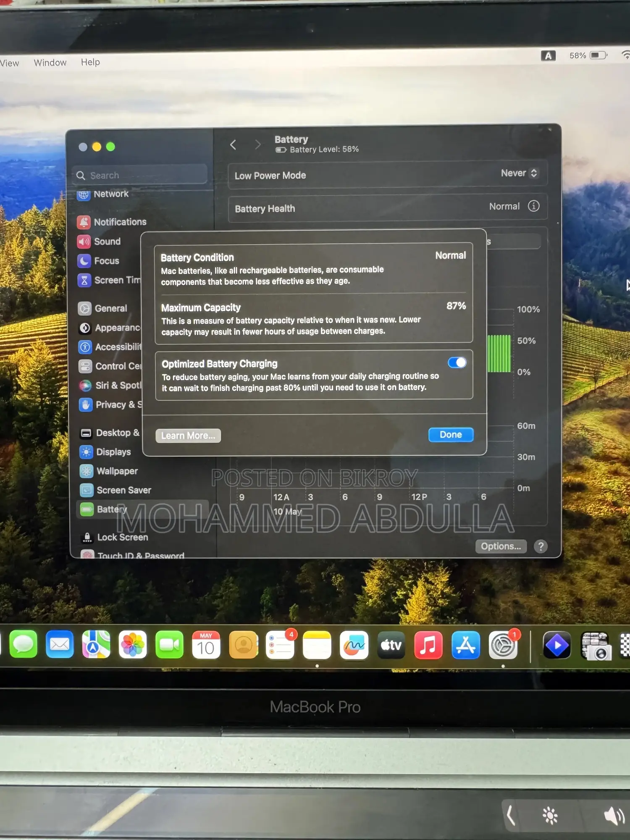Open App Store in the Dock
The height and width of the screenshot is (840, 630).
point(465,645)
